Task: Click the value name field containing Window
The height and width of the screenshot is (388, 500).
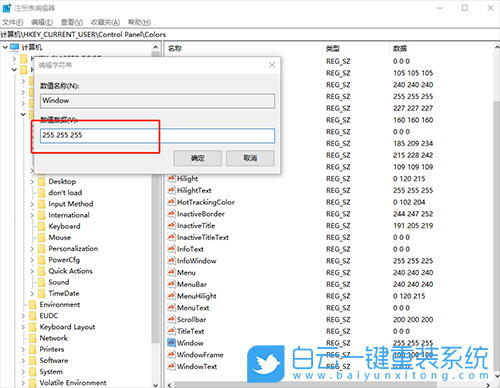Action: 157,101
